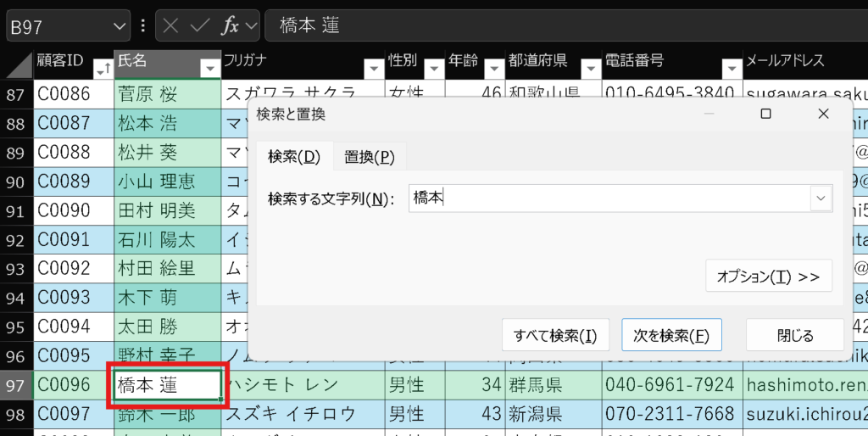Select the 検索 tab

click(294, 157)
